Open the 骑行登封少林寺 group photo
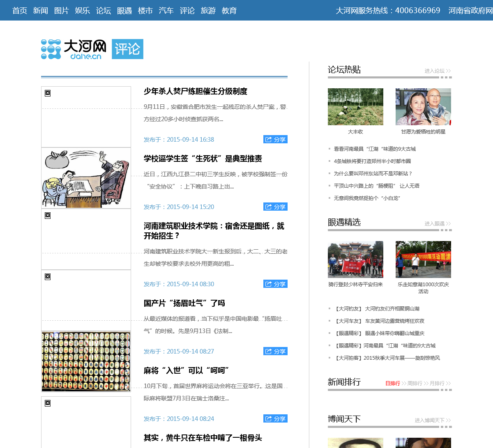Viewport: 493px width, 448px height. (x=355, y=260)
